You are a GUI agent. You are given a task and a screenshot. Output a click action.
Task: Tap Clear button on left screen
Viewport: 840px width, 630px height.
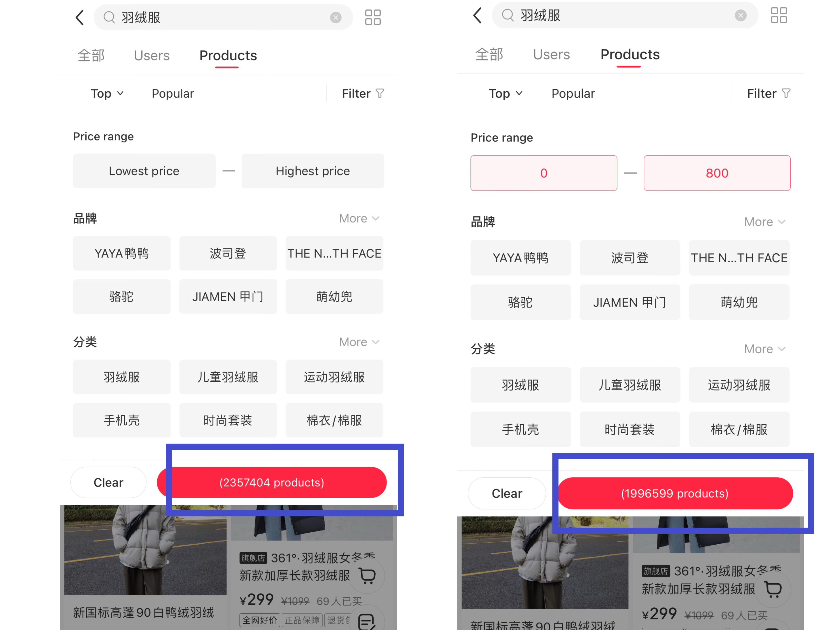coord(108,482)
